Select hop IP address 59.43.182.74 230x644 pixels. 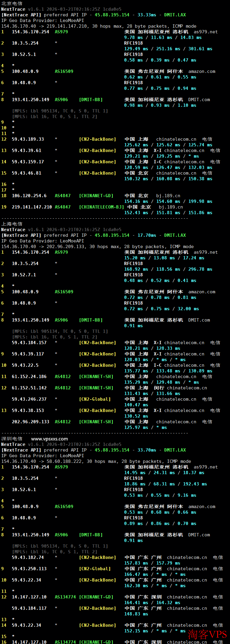[28, 557]
